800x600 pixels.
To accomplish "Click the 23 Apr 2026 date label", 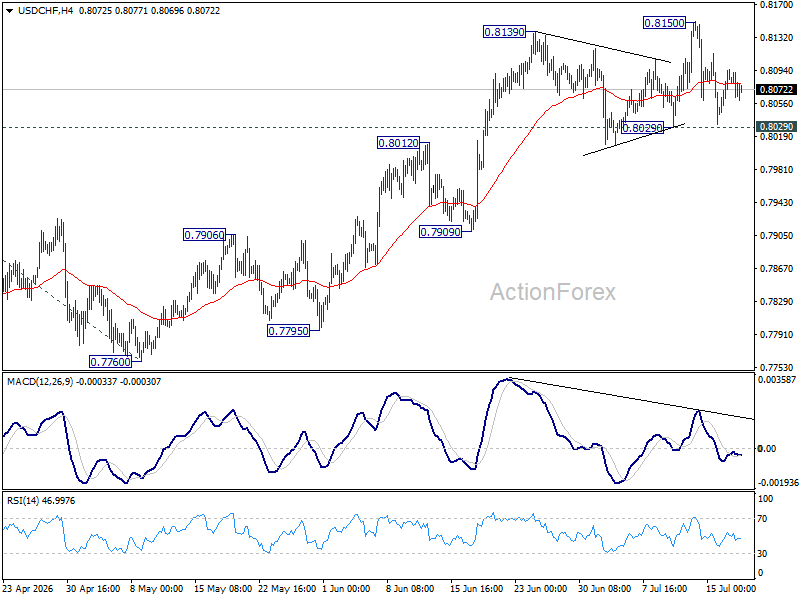I will (x=28, y=589).
